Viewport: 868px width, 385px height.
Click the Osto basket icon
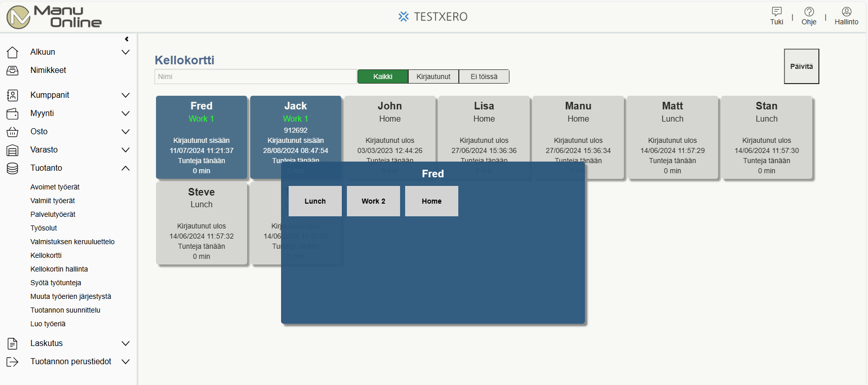13,132
